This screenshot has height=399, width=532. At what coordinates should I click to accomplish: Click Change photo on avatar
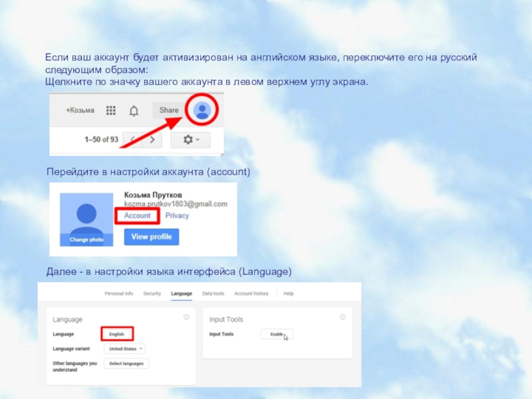tap(86, 239)
